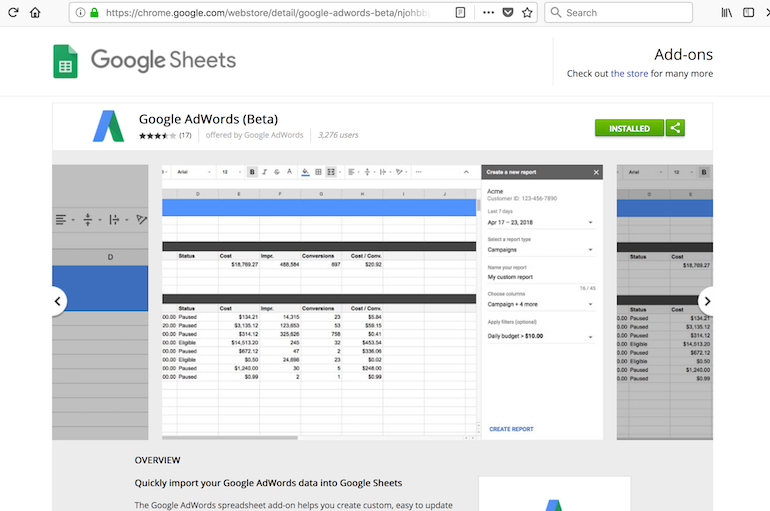Show site information from the circled i icon
This screenshot has width=770, height=511.
pyautogui.click(x=81, y=12)
